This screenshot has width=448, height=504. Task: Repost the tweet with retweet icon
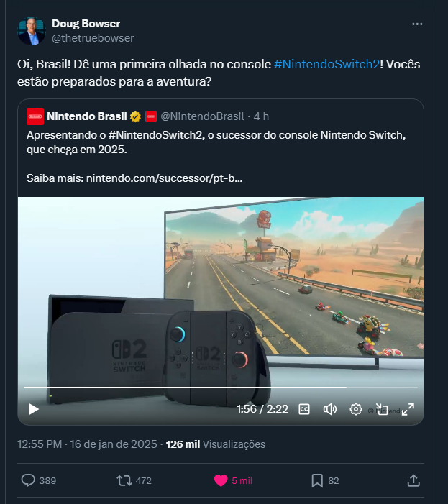click(124, 480)
